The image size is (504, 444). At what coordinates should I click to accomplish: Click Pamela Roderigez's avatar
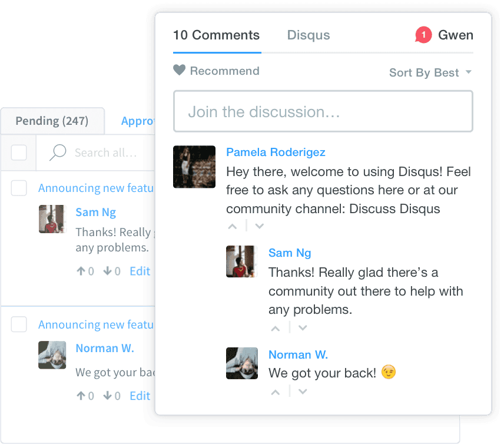click(x=194, y=167)
